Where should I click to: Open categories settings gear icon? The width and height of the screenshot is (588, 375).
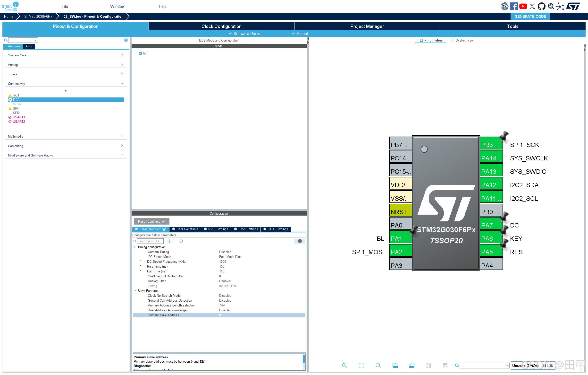(126, 40)
